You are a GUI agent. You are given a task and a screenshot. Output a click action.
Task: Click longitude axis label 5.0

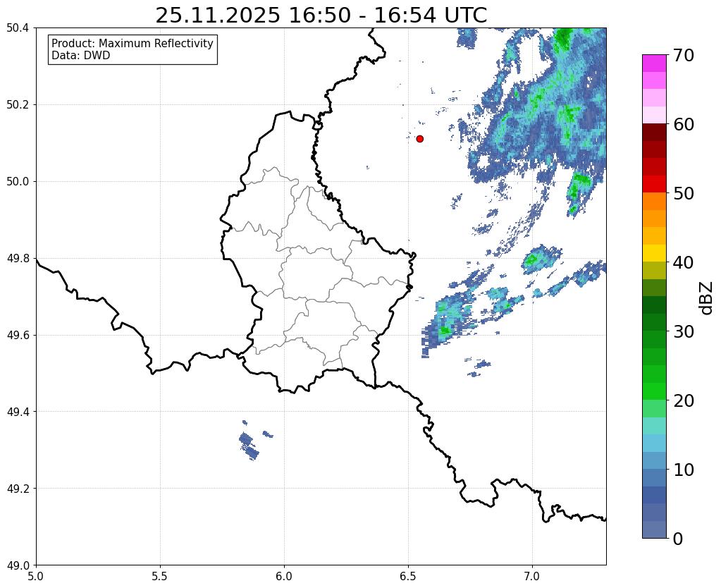click(36, 576)
